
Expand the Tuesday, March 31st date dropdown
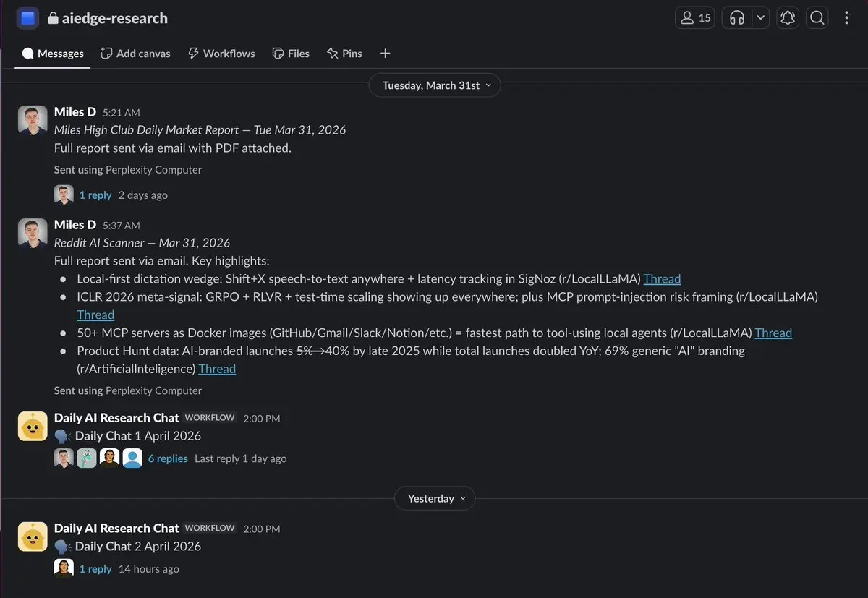pyautogui.click(x=435, y=85)
